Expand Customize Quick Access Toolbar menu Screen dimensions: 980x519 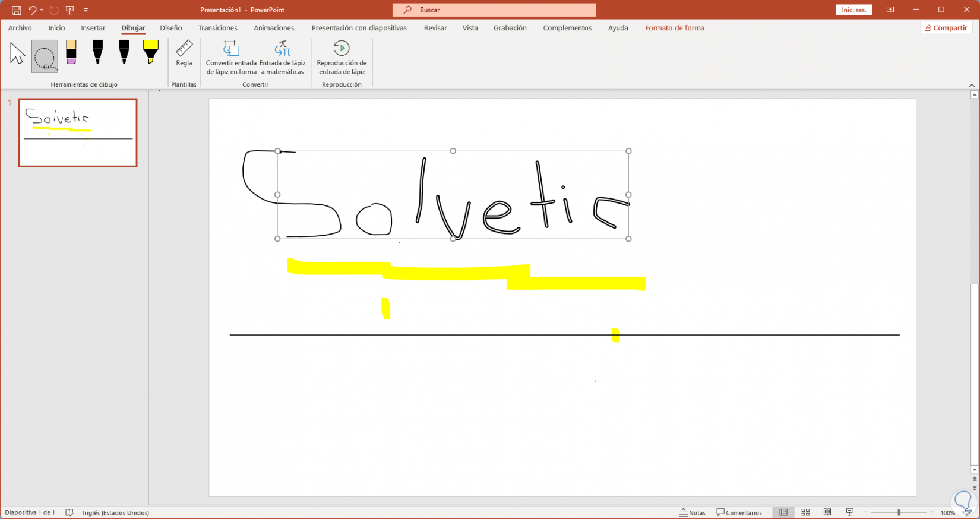coord(86,10)
